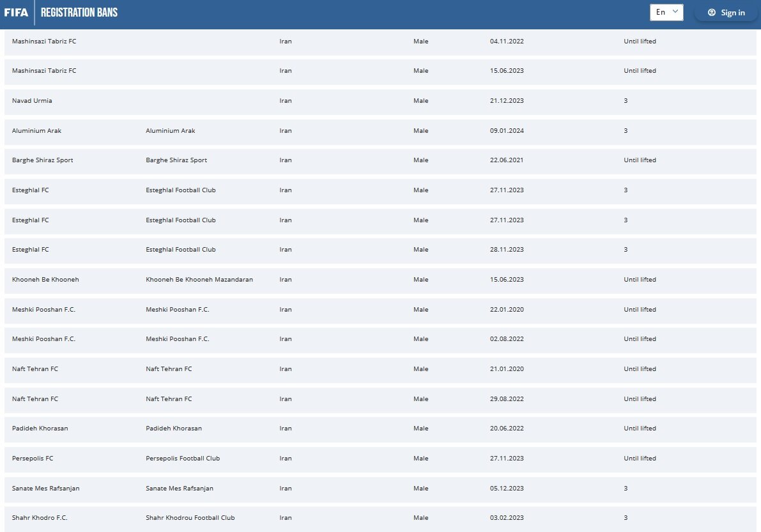
Task: Select the Padideh Khorasan row
Action: pyautogui.click(x=40, y=429)
